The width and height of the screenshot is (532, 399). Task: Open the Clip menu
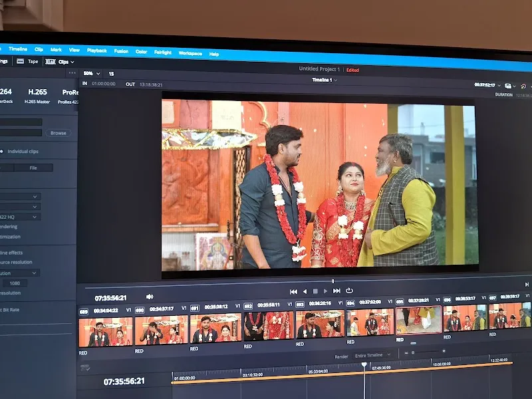pos(39,49)
